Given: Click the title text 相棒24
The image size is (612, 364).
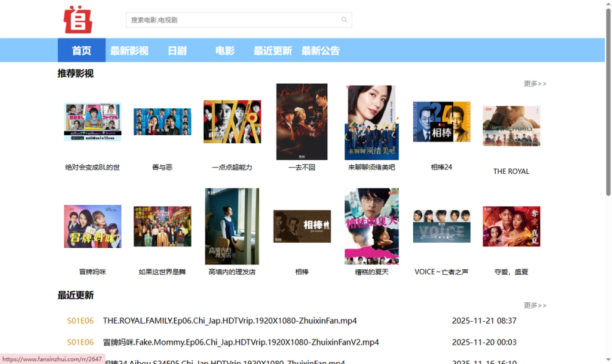Looking at the screenshot, I should tap(441, 167).
